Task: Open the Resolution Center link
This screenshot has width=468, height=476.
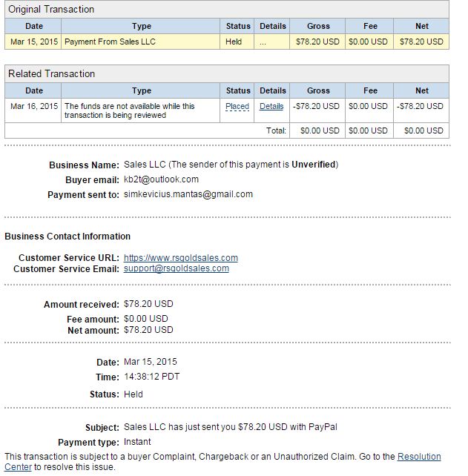Action: click(x=223, y=462)
